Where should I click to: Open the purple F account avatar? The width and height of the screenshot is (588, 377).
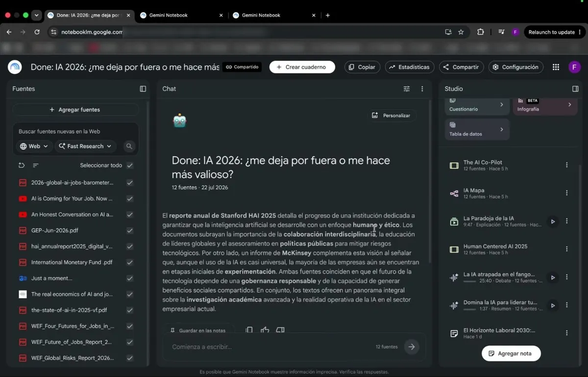click(x=574, y=67)
